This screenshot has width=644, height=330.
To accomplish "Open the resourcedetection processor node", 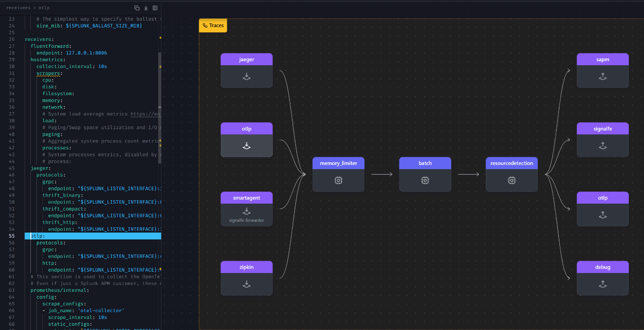I will pos(512,174).
